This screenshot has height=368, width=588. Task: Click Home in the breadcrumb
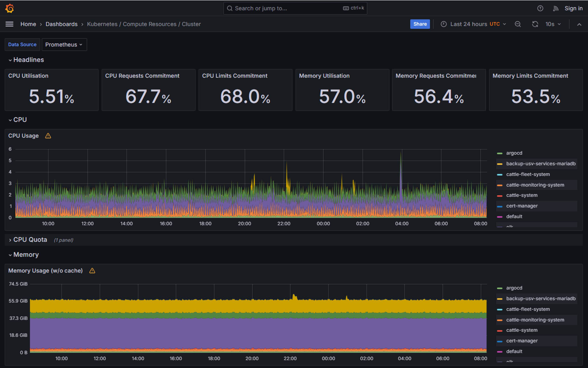(28, 24)
